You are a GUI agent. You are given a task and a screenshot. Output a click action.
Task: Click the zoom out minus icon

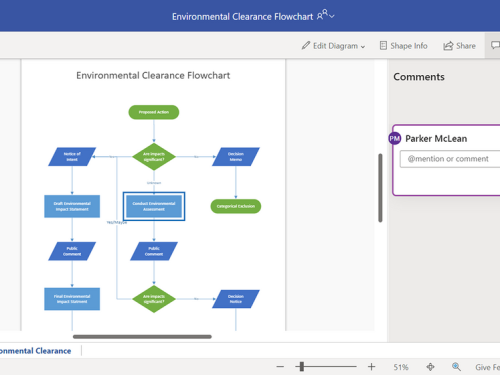point(280,367)
